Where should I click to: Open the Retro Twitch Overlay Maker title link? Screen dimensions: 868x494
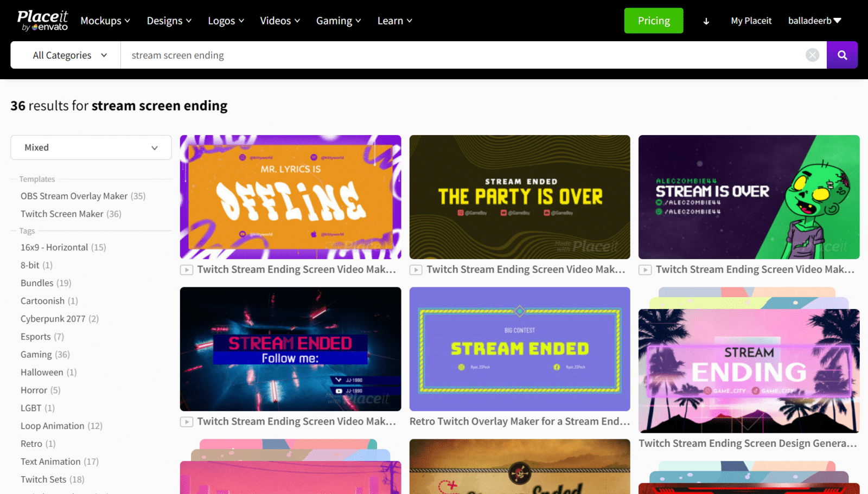[x=520, y=421]
